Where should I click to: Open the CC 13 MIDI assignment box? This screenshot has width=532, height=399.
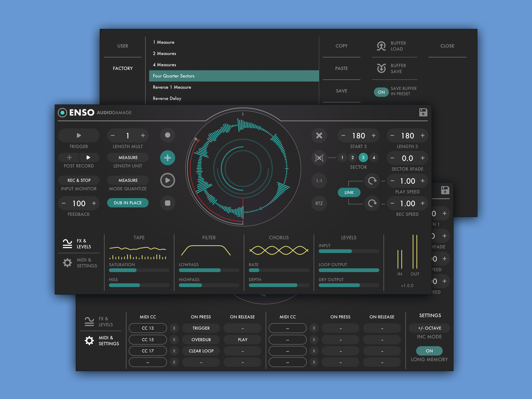click(x=148, y=328)
